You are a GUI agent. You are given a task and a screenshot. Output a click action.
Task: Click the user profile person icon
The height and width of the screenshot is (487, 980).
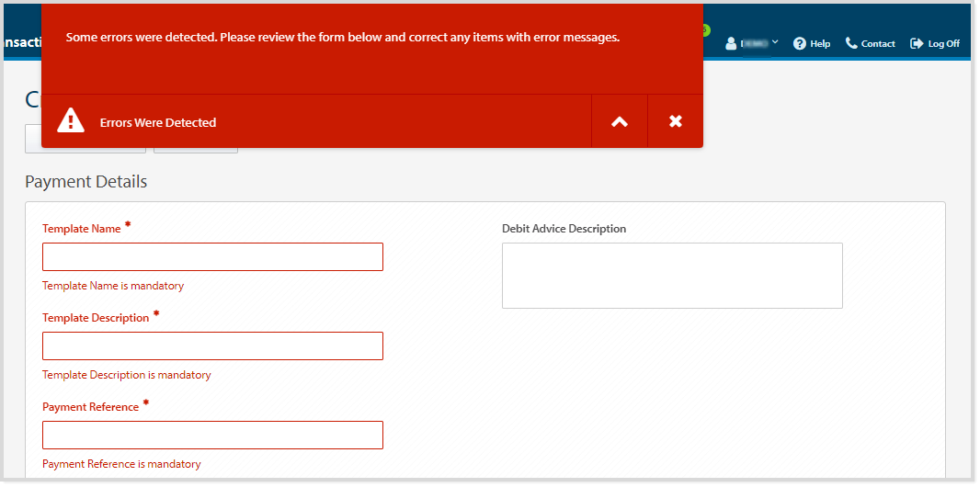732,43
